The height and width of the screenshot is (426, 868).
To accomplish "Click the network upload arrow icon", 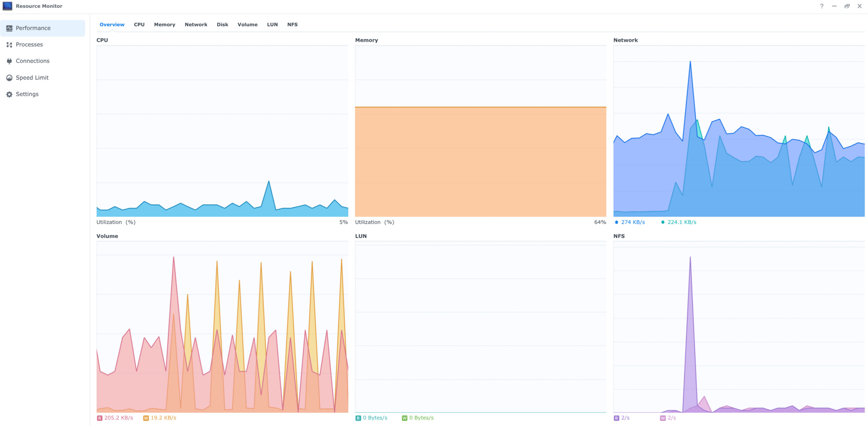I will pos(616,222).
